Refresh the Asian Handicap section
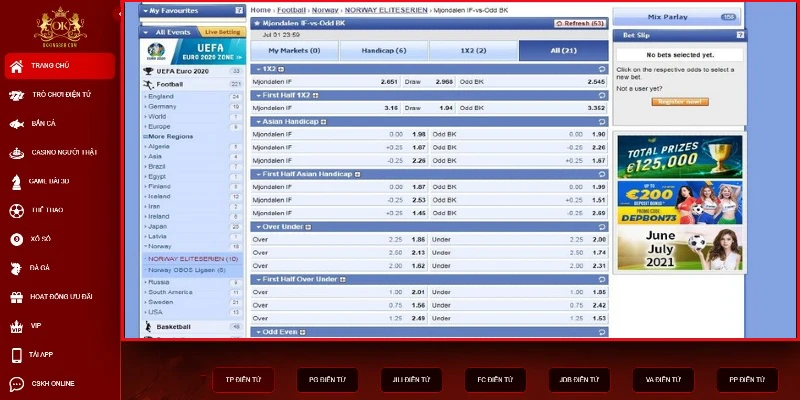The width and height of the screenshot is (800, 400). (602, 122)
